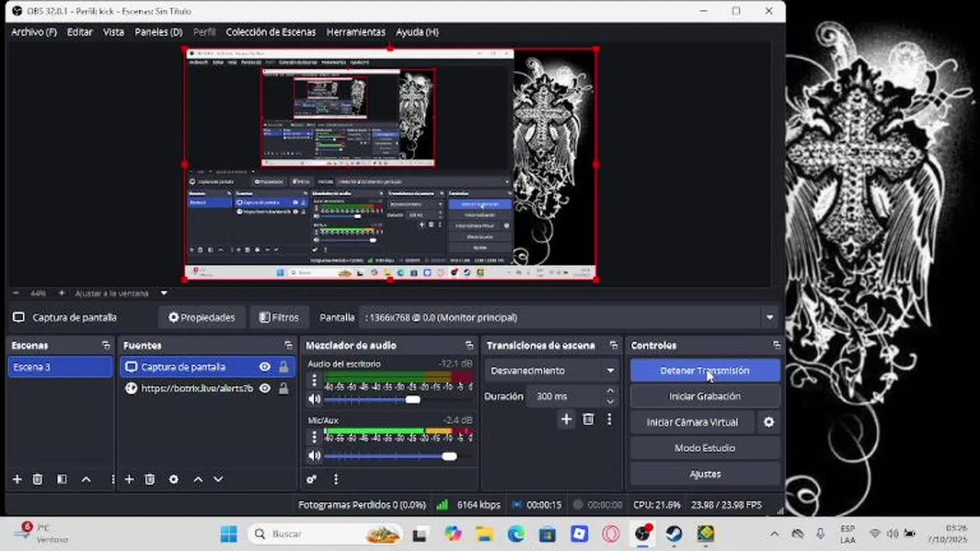Pop out the Mezclador de audio dock
Screen dimensions: 980x551
469,346
